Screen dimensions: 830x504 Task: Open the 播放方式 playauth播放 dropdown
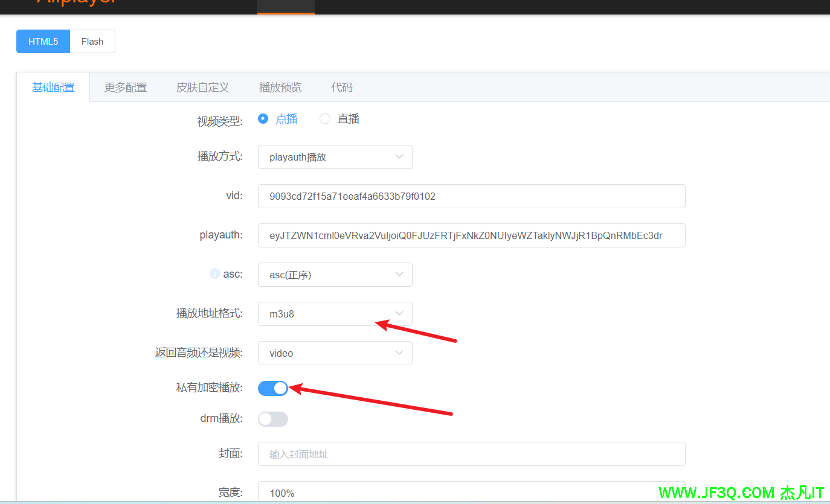tap(335, 157)
